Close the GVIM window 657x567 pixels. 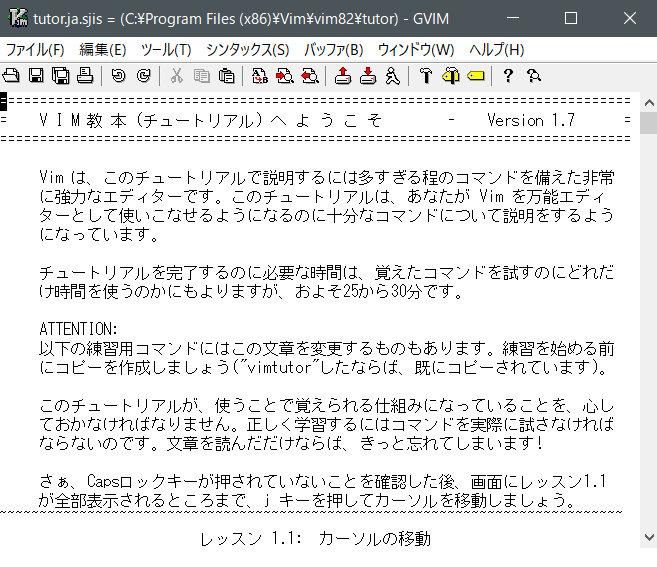pos(630,18)
